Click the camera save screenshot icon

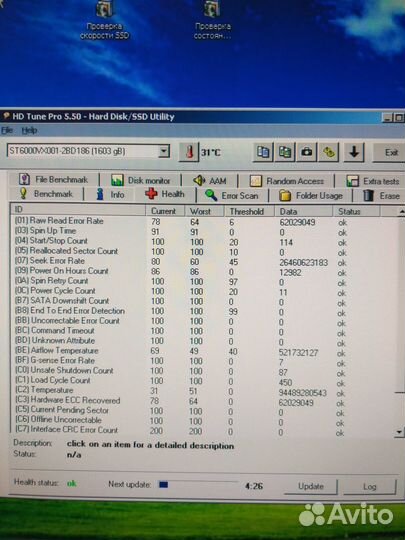tap(307, 152)
